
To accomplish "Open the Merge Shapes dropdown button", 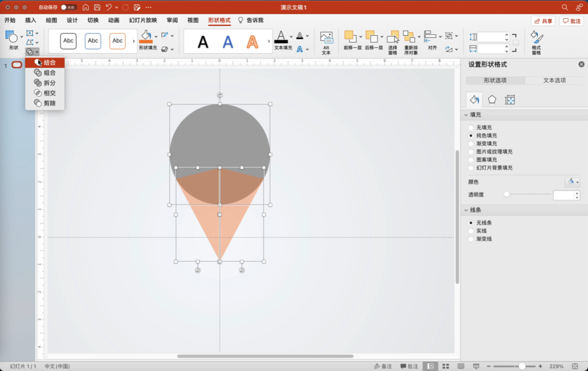I will (32, 52).
